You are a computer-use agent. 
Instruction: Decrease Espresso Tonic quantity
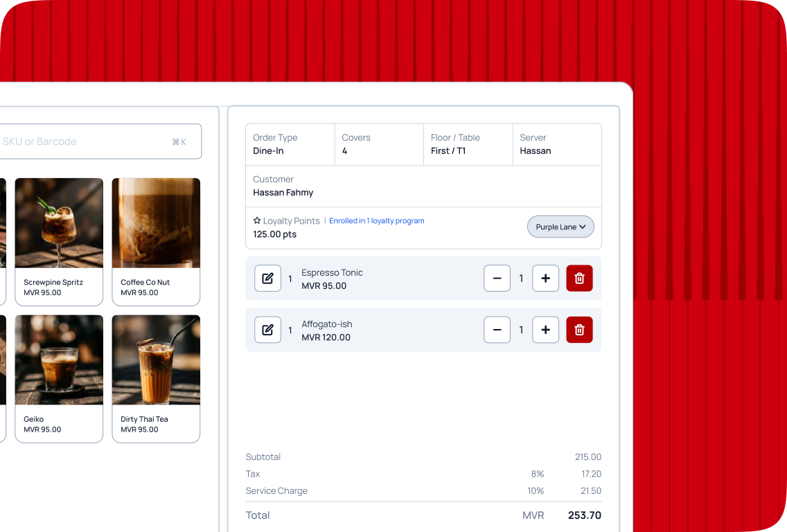tap(497, 278)
